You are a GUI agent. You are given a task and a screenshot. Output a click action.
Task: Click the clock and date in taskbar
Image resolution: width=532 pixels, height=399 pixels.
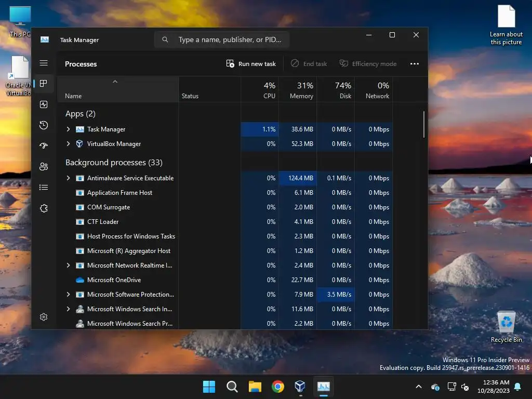pyautogui.click(x=494, y=387)
